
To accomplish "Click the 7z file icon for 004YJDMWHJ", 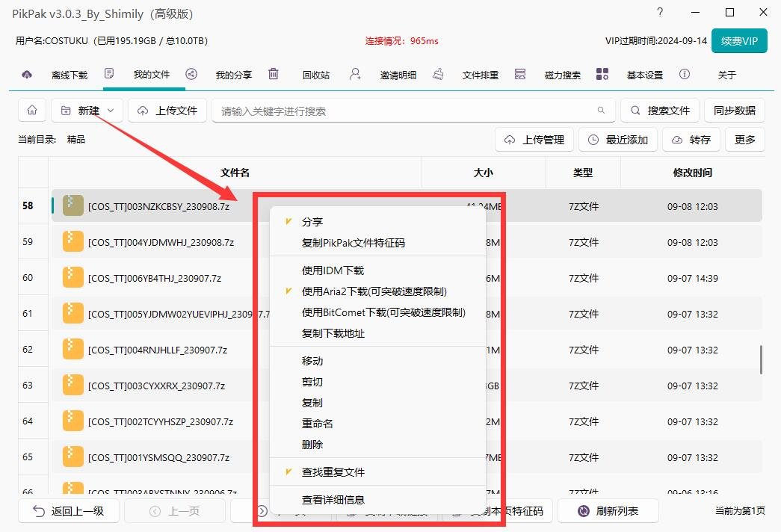I will pyautogui.click(x=72, y=242).
